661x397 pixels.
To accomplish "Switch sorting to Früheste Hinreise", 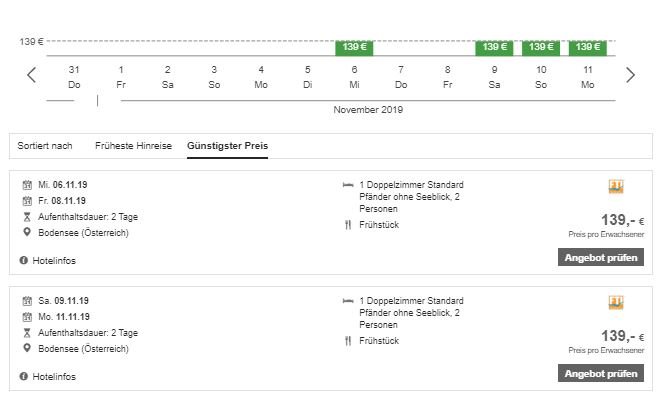I will click(133, 146).
